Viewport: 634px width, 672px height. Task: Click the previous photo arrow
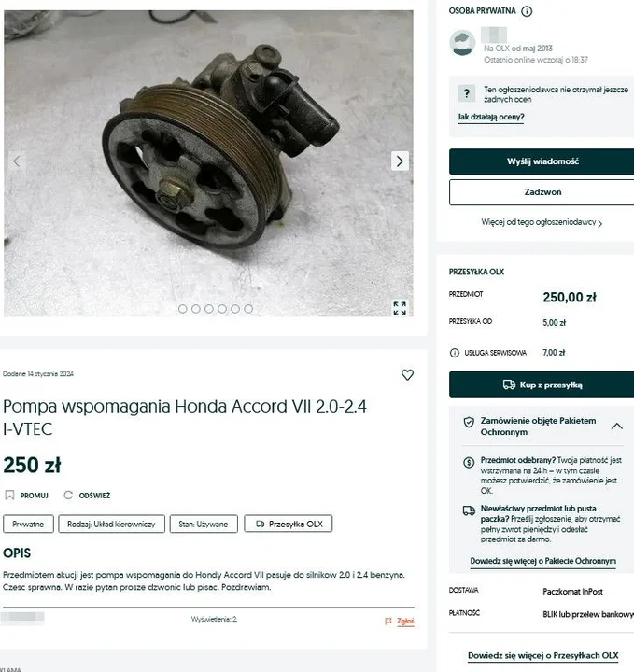(x=16, y=161)
